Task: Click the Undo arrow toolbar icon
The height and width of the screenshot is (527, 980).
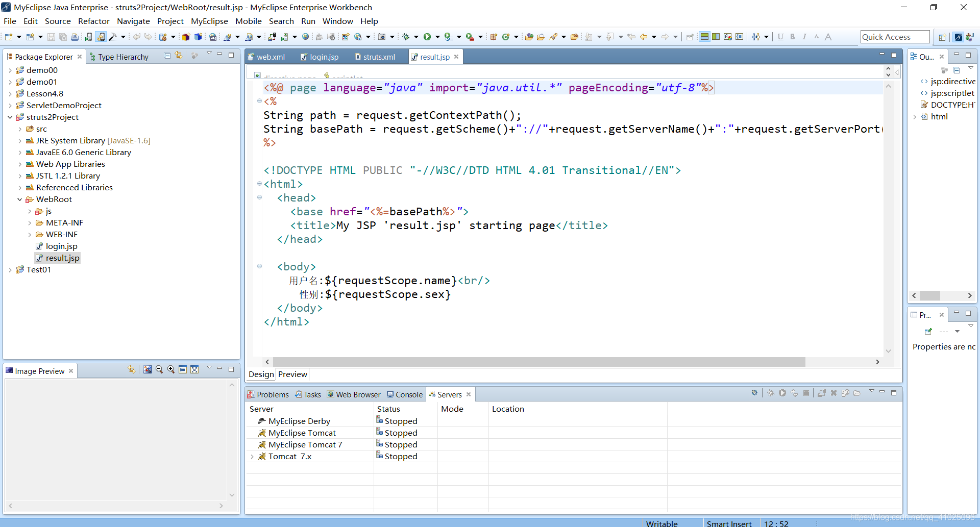Action: [x=136, y=37]
